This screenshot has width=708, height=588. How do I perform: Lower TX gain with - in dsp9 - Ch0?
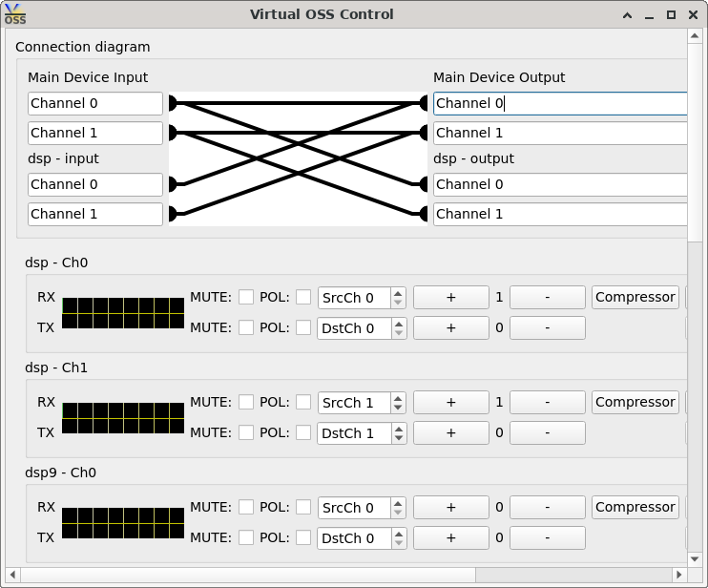[548, 537]
